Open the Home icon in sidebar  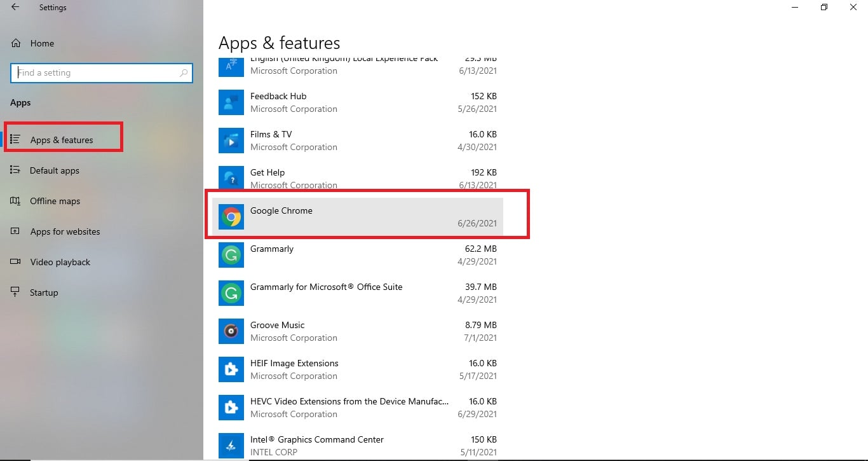click(16, 43)
